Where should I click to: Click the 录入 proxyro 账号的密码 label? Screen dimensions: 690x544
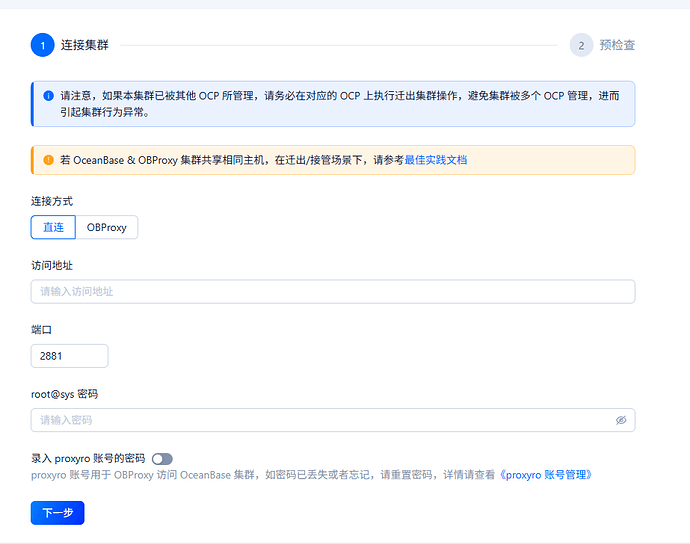pos(89,458)
